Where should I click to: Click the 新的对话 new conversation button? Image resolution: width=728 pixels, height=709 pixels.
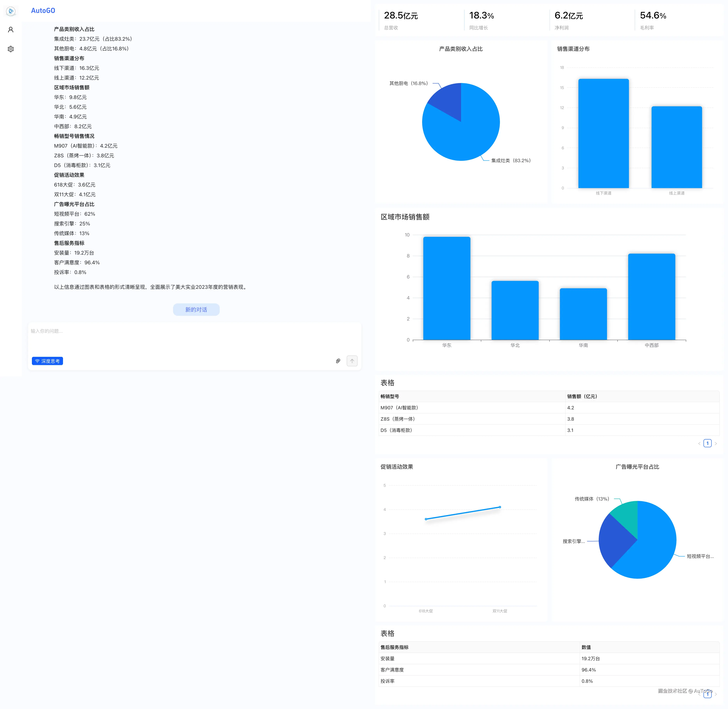click(196, 309)
